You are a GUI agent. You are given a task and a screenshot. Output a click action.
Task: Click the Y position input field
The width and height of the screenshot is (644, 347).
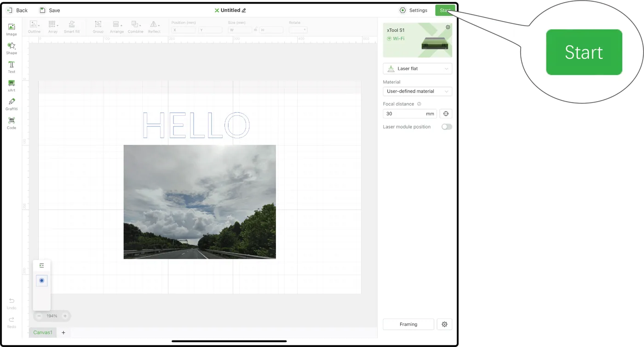pyautogui.click(x=210, y=30)
